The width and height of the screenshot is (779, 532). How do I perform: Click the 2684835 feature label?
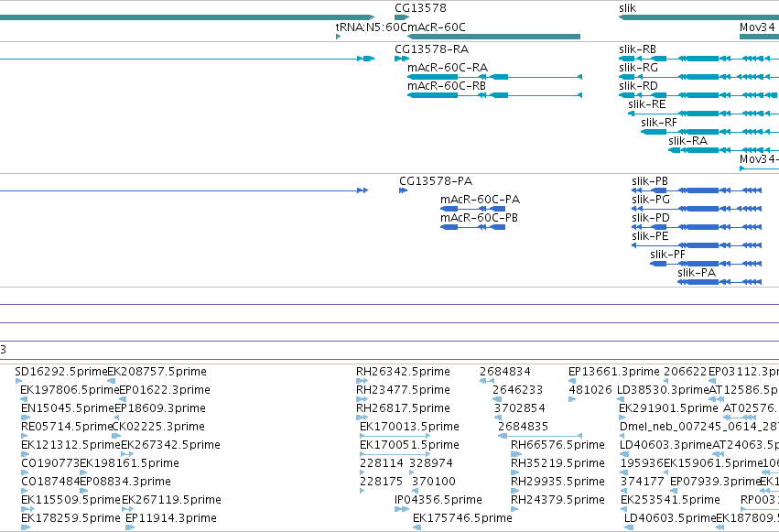[523, 427]
